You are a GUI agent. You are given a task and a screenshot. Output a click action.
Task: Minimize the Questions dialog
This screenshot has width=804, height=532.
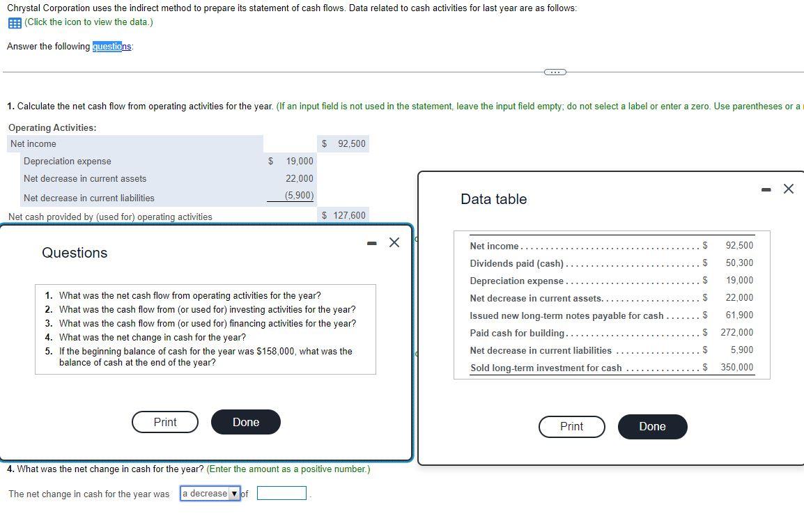371,242
